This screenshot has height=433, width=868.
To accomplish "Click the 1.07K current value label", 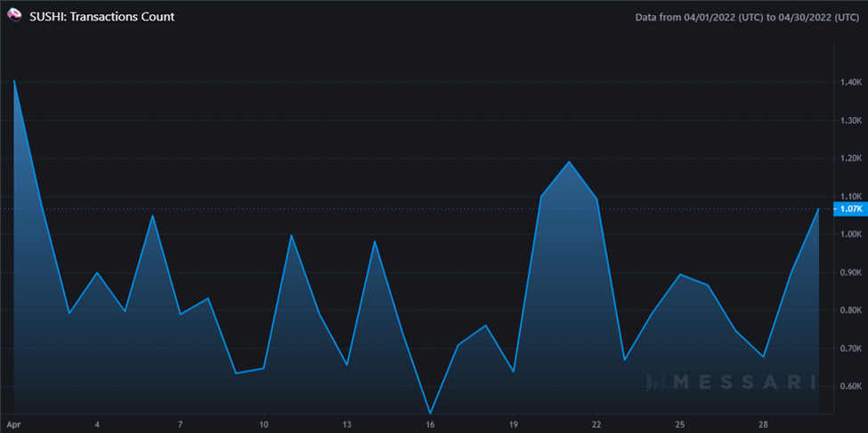I will point(850,209).
